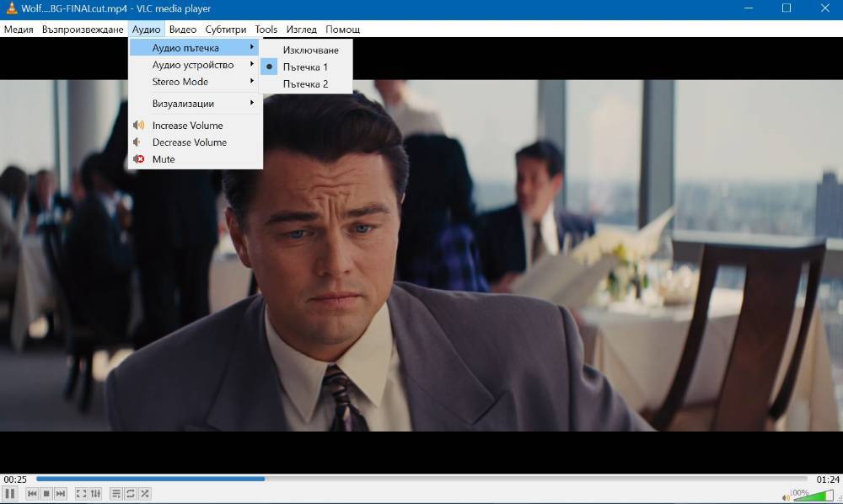Seek within the playback progress bar
The image size is (843, 504).
pos(421,479)
